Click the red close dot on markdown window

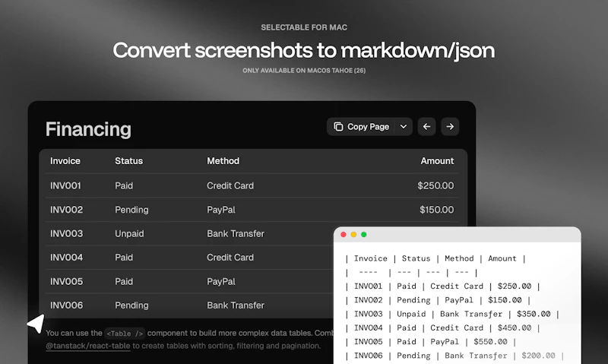[344, 235]
